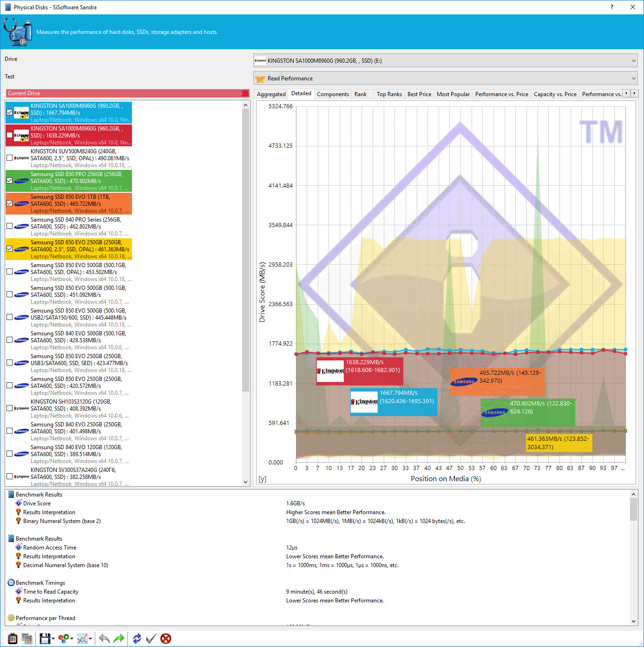This screenshot has height=647, width=644.
Task: Click the Kingston logo in the Drive dropdown
Action: 260,60
